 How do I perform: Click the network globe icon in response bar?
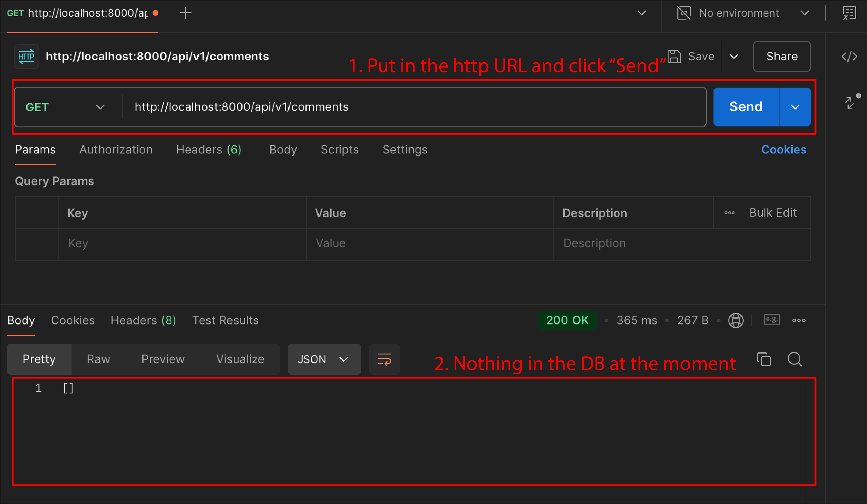point(736,320)
